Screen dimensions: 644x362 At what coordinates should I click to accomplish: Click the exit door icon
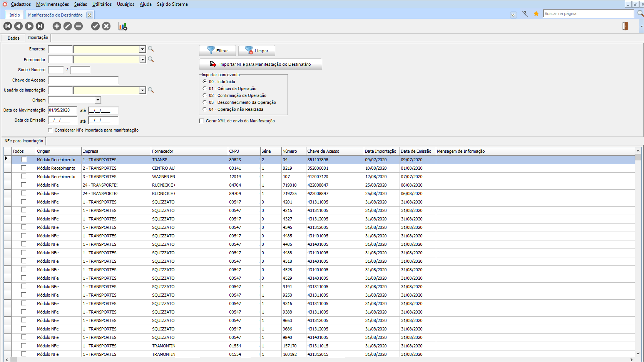625,26
